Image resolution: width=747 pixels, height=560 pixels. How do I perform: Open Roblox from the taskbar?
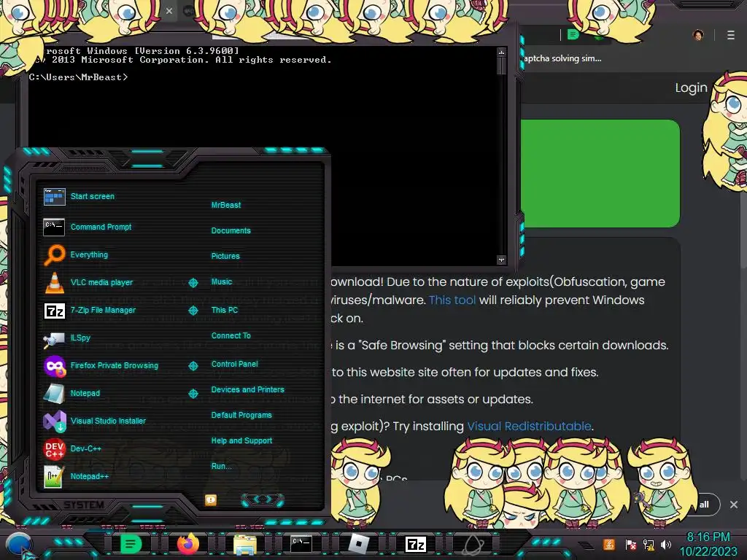click(359, 544)
